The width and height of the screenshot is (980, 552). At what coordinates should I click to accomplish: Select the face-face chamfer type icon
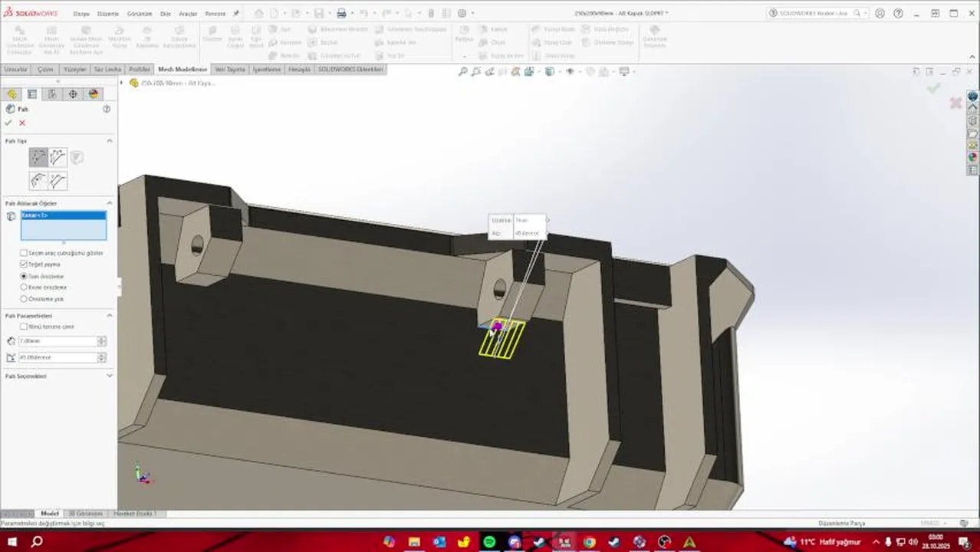(58, 181)
